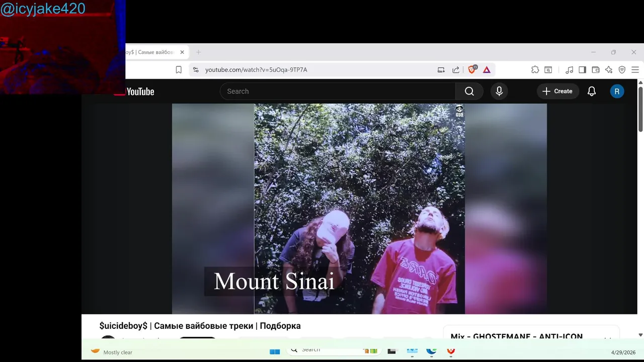Open site settings icon beside the URL

196,70
